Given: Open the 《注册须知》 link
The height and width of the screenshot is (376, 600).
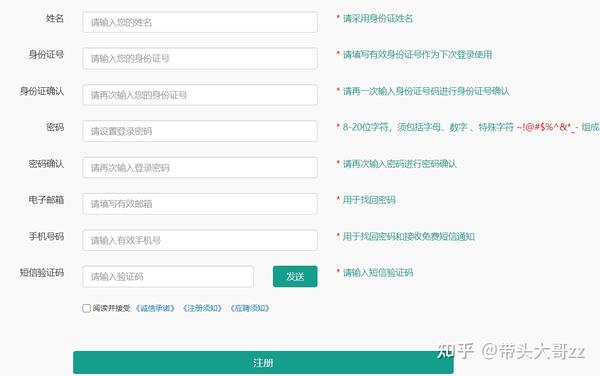Looking at the screenshot, I should (x=202, y=308).
